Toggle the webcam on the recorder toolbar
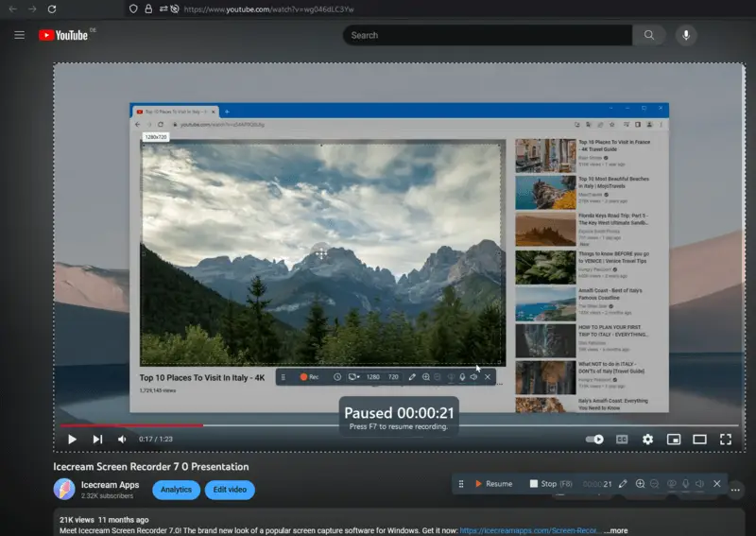This screenshot has height=536, width=756. pos(671,484)
